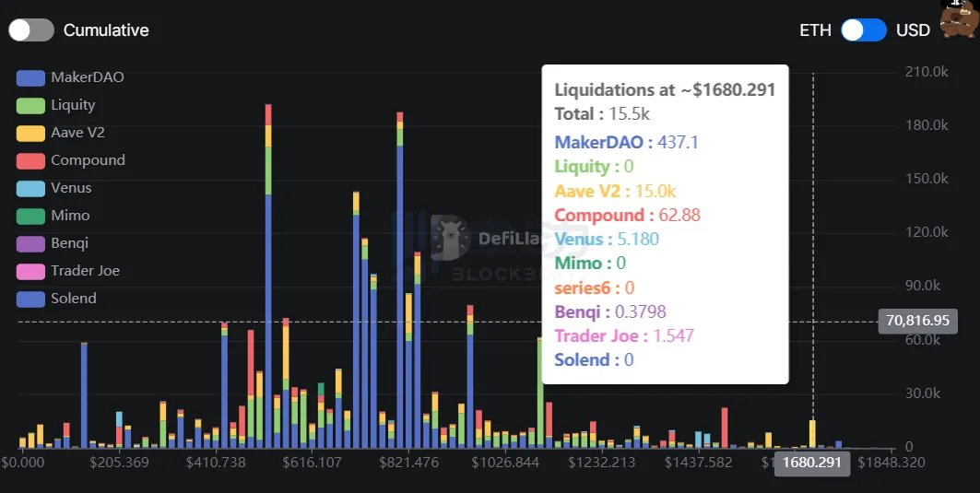Click the $1026.844 x-axis label
The width and height of the screenshot is (980, 493).
pyautogui.click(x=504, y=463)
